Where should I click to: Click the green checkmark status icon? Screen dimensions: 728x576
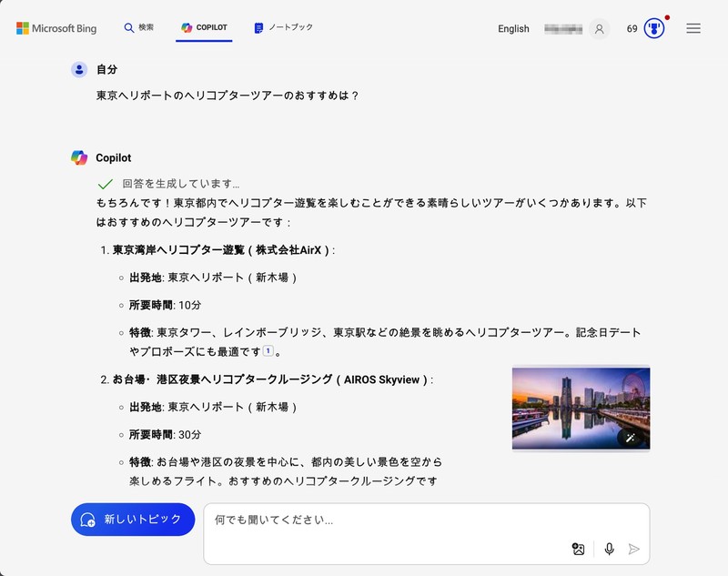point(106,184)
